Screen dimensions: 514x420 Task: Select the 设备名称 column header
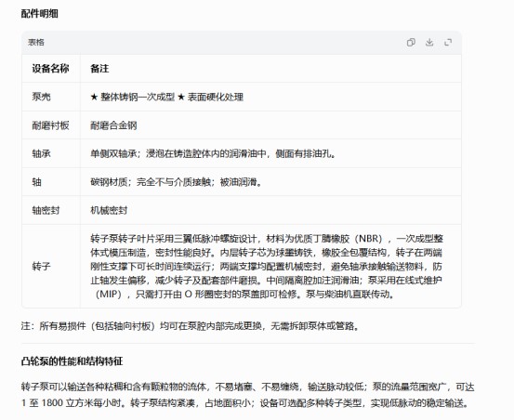click(50, 69)
